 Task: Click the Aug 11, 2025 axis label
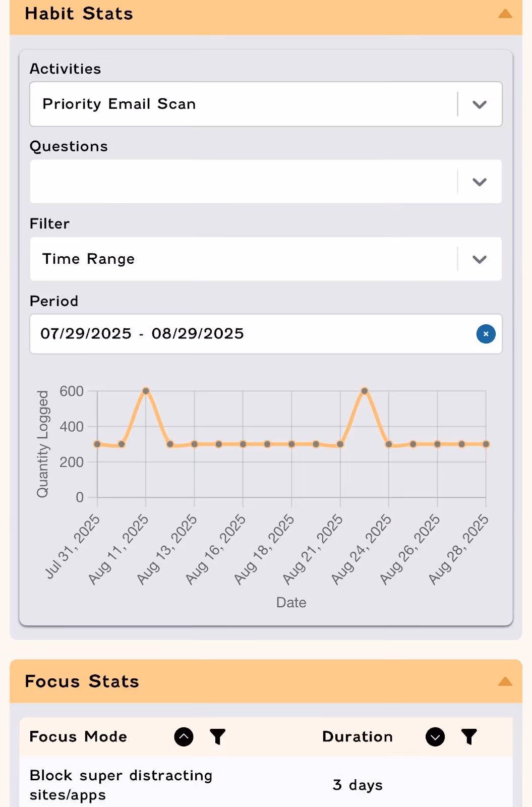click(119, 549)
